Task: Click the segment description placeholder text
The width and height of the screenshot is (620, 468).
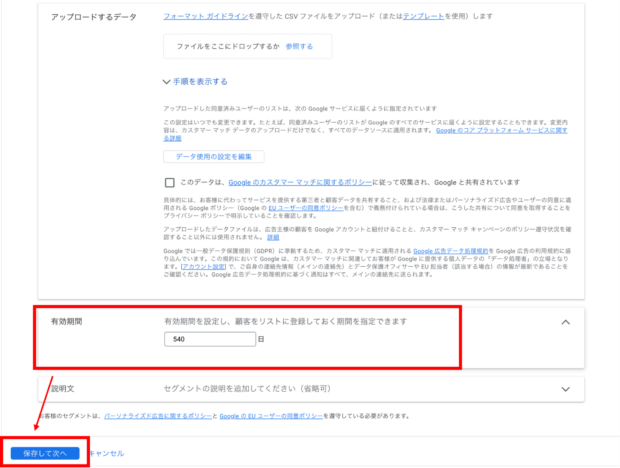Action: pos(248,389)
